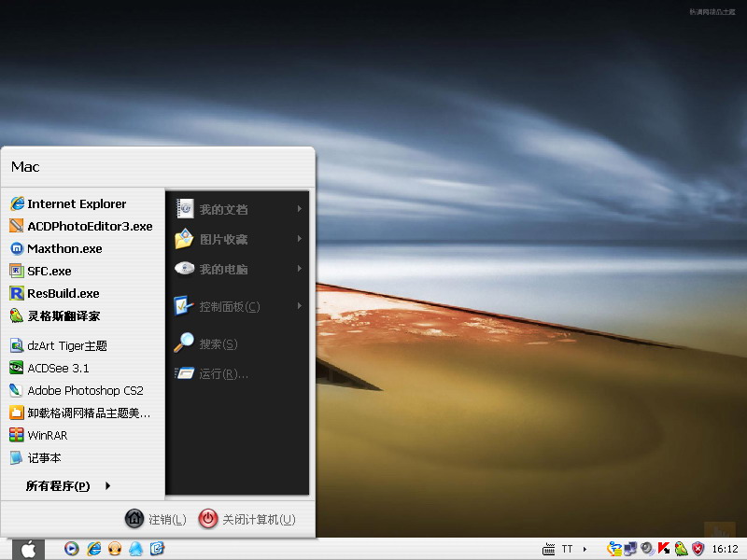Expand submenu arrow beside 我的电脑
This screenshot has width=747, height=560.
point(299,269)
